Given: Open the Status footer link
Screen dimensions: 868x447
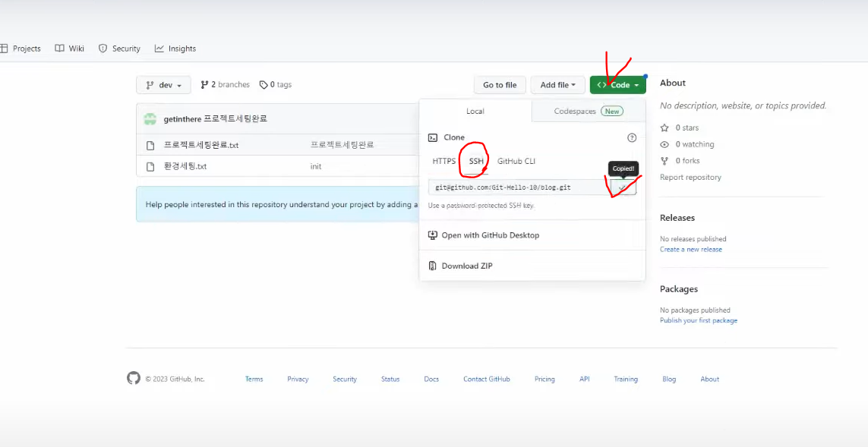Looking at the screenshot, I should click(x=390, y=379).
